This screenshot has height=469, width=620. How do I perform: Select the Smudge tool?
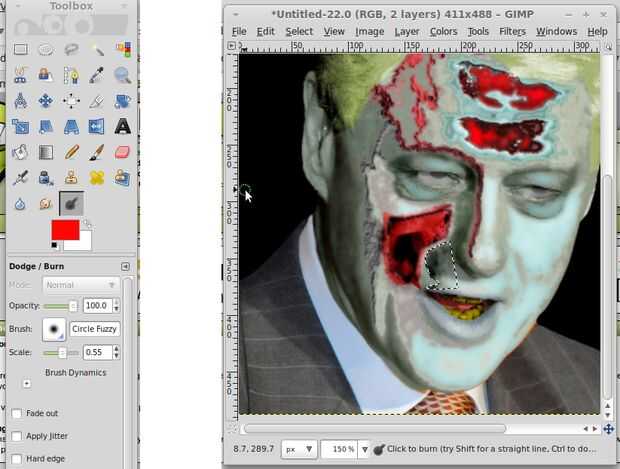coord(46,204)
